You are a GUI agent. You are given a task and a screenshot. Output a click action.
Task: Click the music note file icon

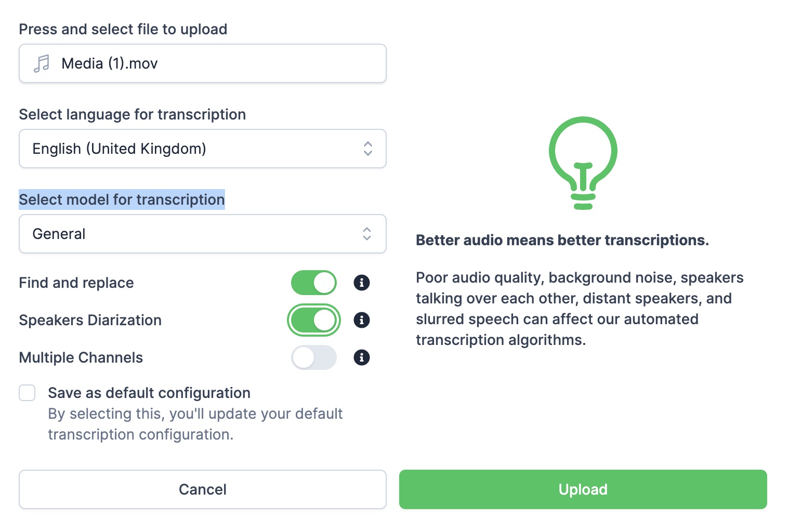(x=42, y=63)
